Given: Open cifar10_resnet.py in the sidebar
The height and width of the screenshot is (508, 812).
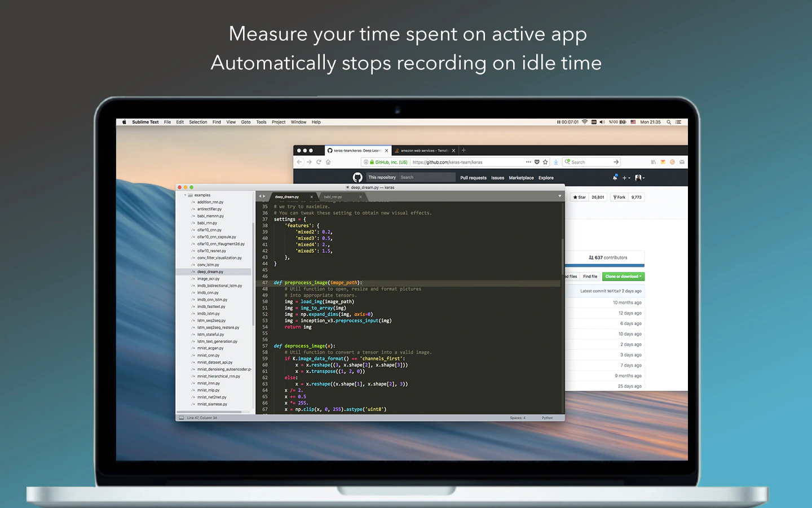Looking at the screenshot, I should (x=211, y=251).
